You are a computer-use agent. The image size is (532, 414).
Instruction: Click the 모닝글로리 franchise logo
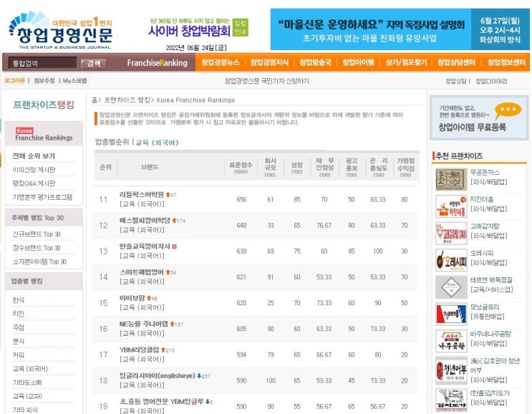451,314
